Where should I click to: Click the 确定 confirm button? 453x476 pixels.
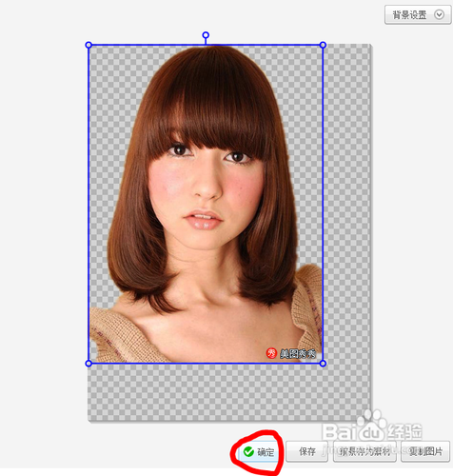coord(259,451)
